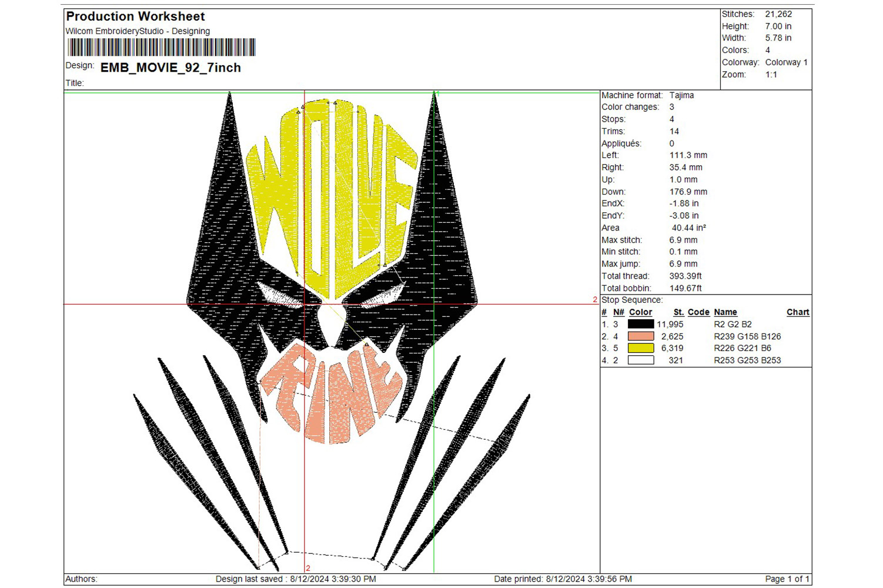
Task: Click color name 'R226 G221 B6'
Action: [742, 348]
